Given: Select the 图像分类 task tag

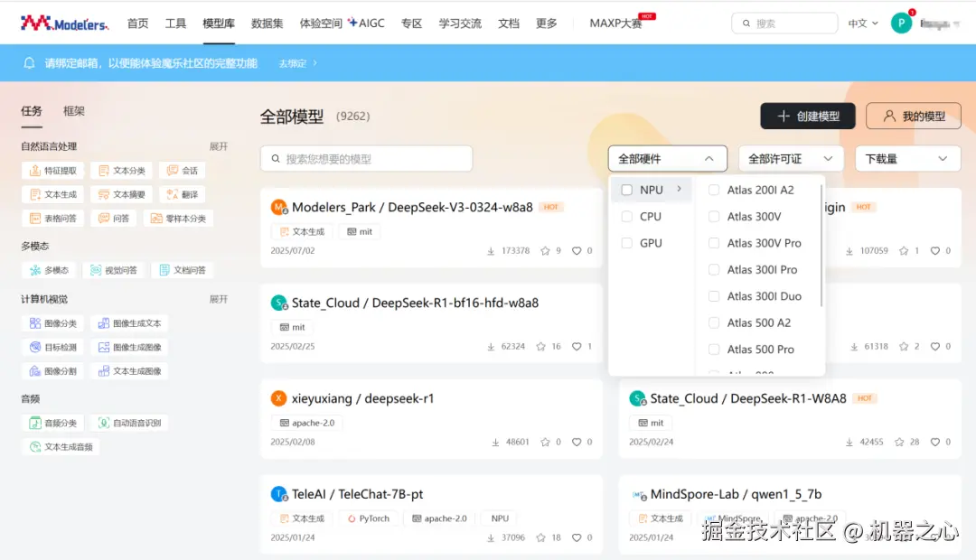Looking at the screenshot, I should 53,323.
